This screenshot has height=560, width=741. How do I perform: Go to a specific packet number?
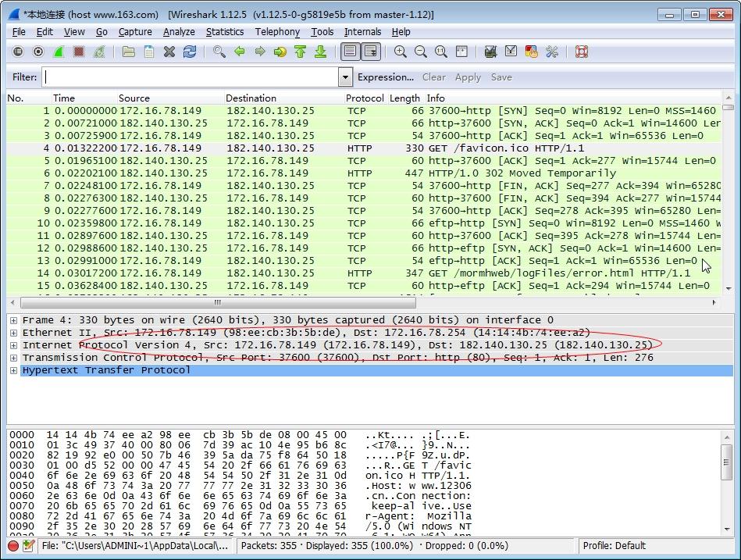click(x=280, y=52)
